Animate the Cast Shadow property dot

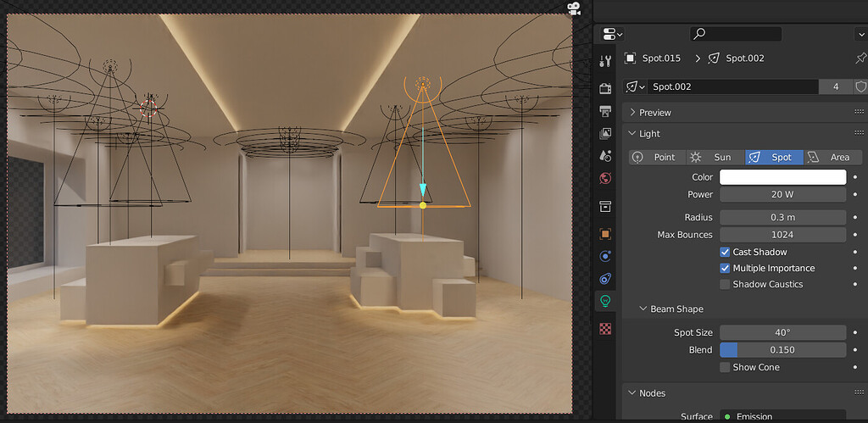[x=855, y=252]
